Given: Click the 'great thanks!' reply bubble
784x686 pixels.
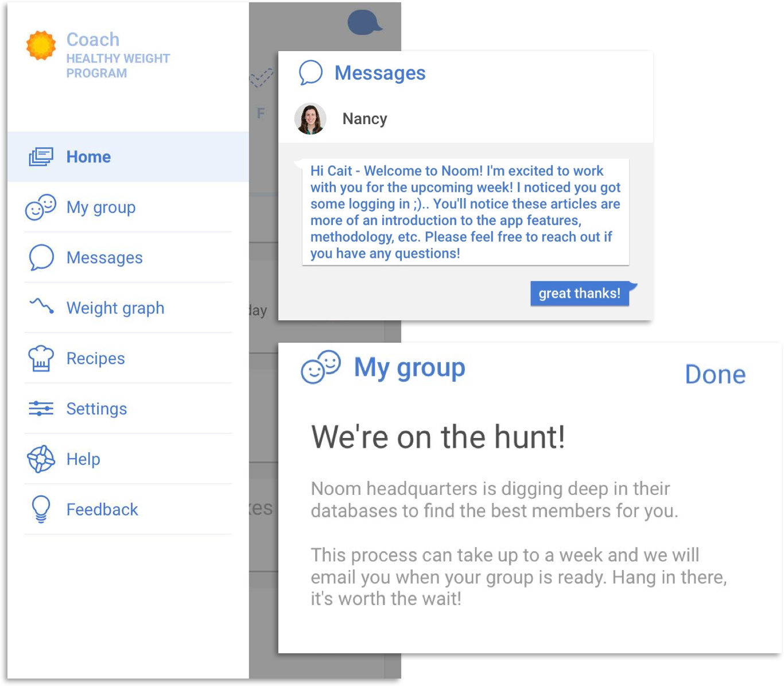Looking at the screenshot, I should pyautogui.click(x=580, y=293).
